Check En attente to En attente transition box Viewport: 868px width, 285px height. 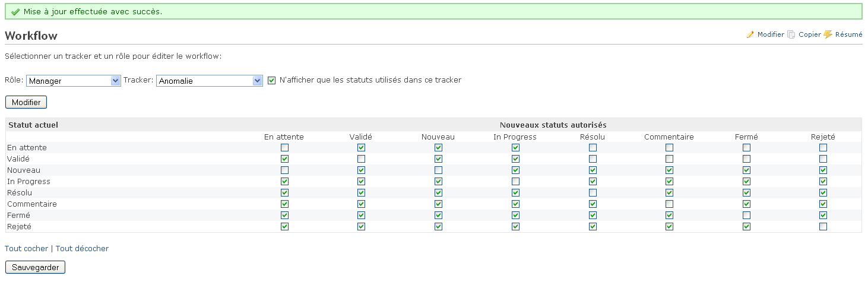[284, 147]
